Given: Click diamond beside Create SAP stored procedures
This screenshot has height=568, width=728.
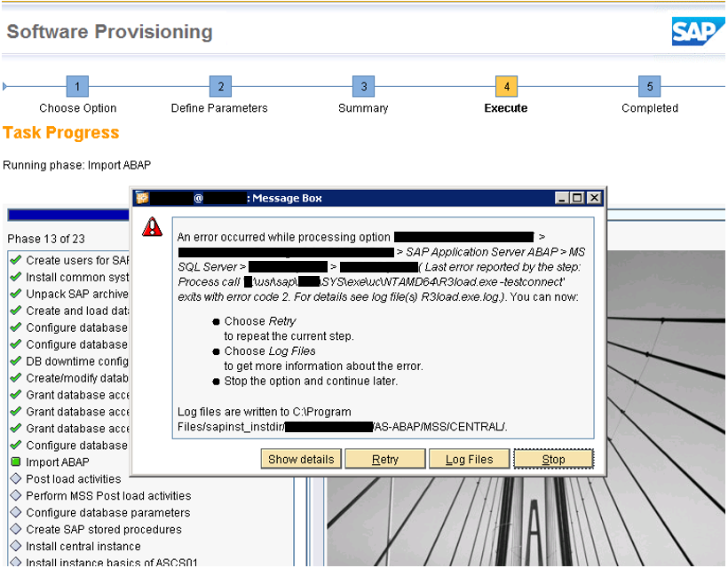Looking at the screenshot, I should click(x=16, y=529).
